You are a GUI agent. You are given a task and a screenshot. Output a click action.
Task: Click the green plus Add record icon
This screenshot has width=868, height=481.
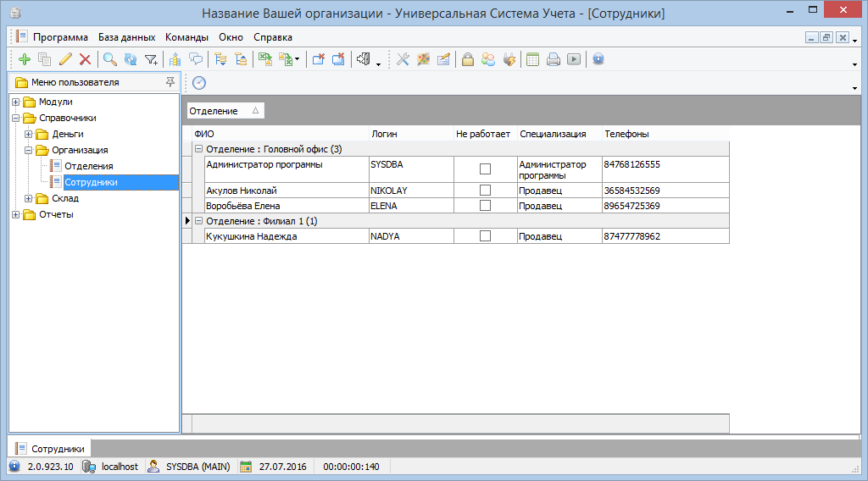(x=24, y=59)
